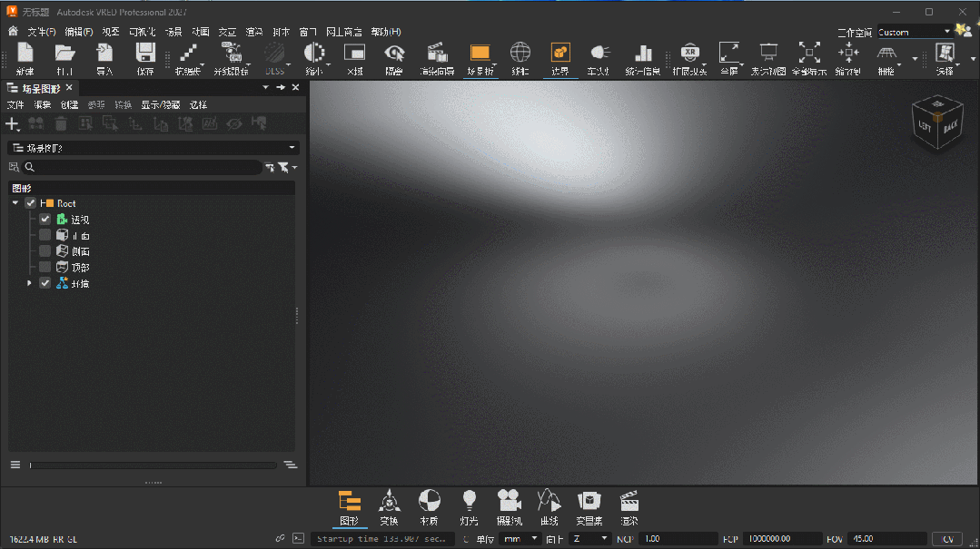Click the New scene icon

click(25, 54)
